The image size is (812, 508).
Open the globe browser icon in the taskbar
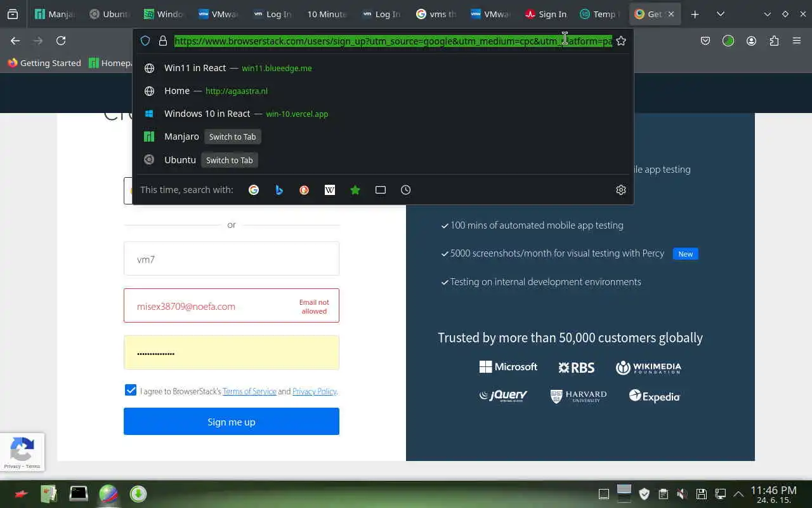pyautogui.click(x=108, y=493)
